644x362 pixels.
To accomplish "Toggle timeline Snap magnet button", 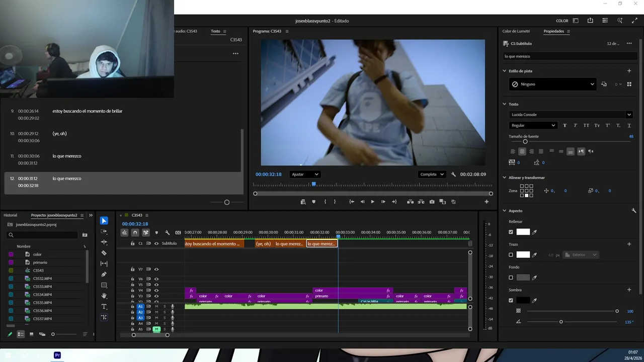I will click(x=135, y=233).
